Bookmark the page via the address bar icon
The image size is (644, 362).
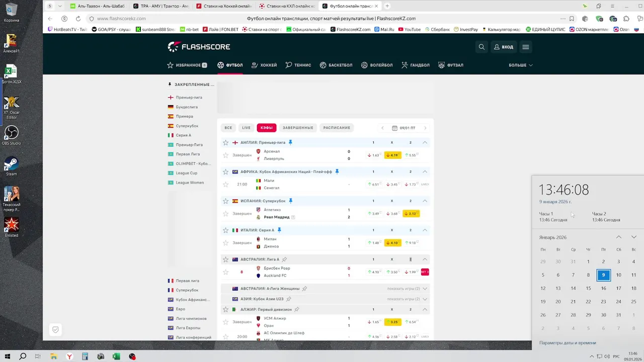click(572, 19)
